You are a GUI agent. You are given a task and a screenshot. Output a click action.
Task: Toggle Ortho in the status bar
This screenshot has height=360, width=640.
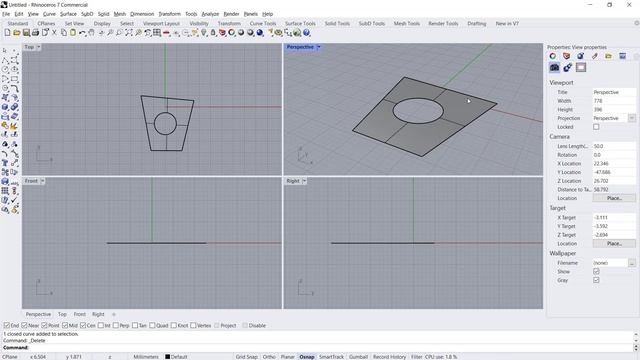point(269,357)
